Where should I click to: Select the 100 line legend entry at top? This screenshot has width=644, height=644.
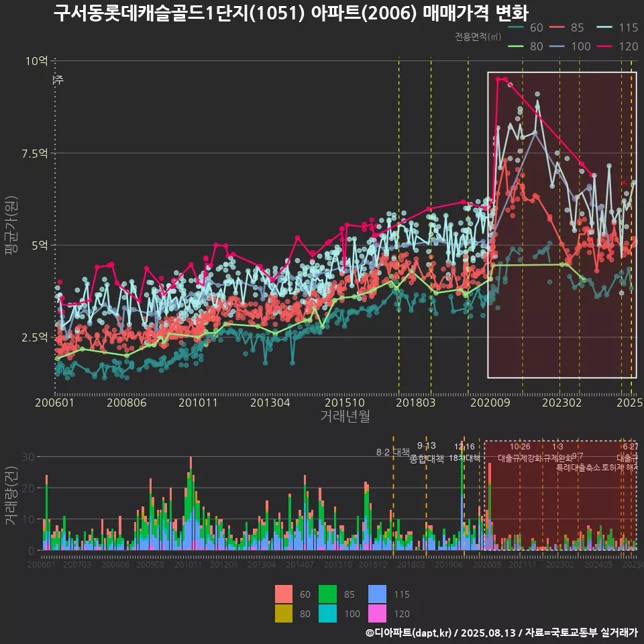pyautogui.click(x=570, y=46)
